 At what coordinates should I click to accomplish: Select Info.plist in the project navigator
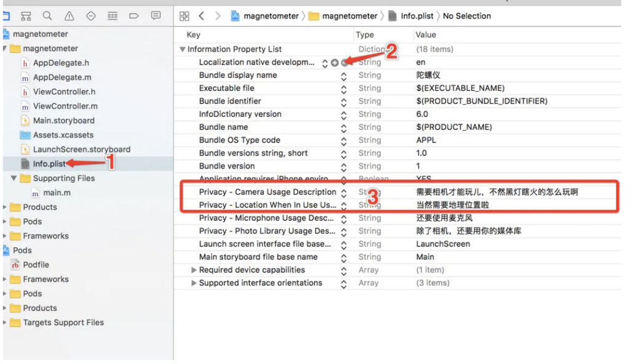[49, 164]
